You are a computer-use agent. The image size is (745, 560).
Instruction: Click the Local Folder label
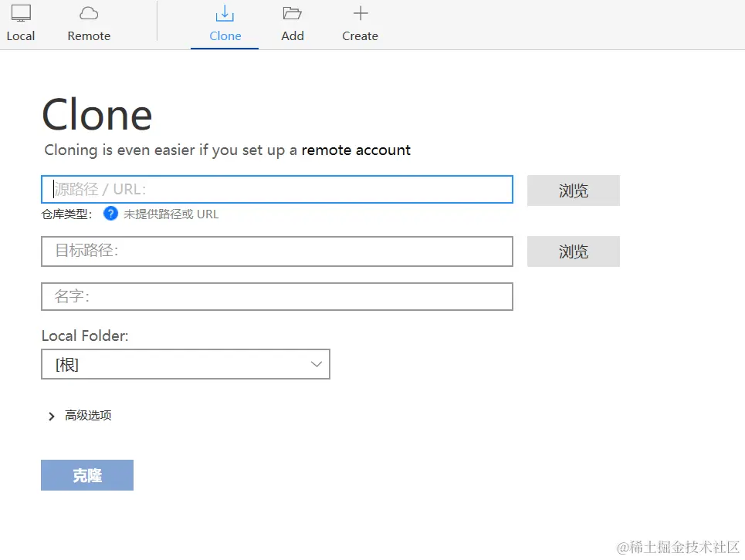(85, 336)
